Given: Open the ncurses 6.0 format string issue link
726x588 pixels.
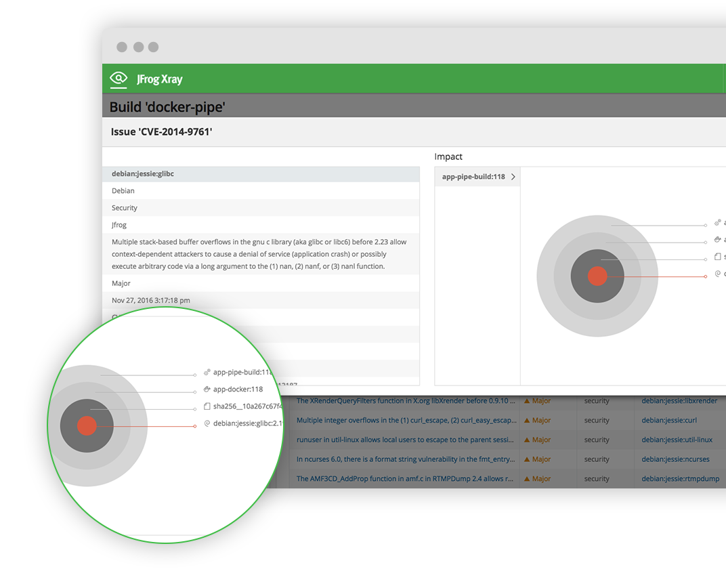Looking at the screenshot, I should coord(406,459).
